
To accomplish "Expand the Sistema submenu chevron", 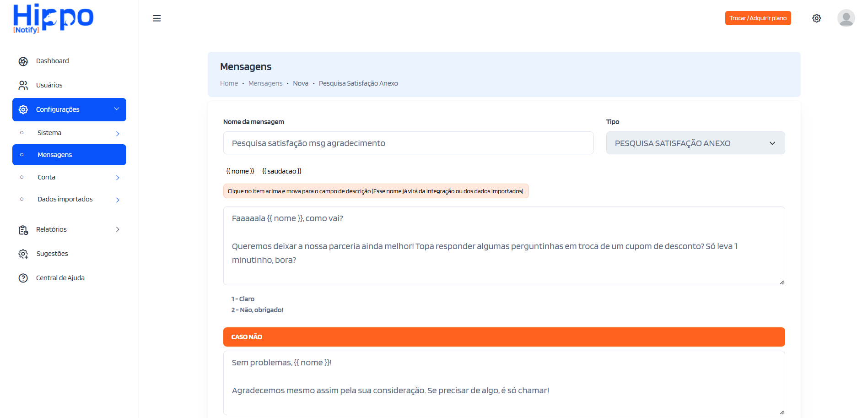I will (x=118, y=133).
